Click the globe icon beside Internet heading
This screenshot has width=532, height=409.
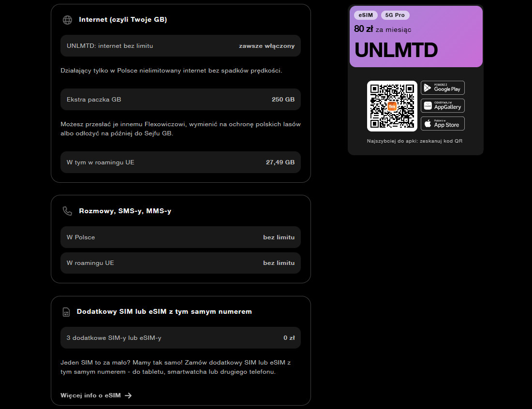(68, 20)
